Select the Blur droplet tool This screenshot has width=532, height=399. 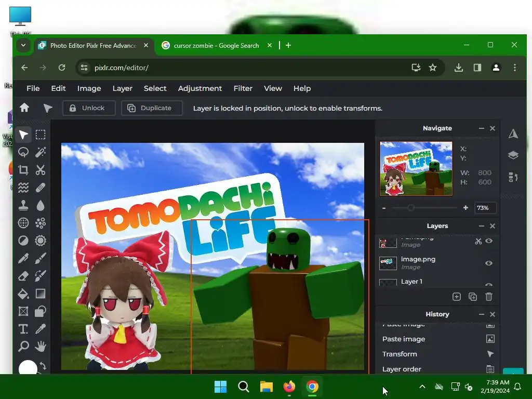click(x=41, y=205)
